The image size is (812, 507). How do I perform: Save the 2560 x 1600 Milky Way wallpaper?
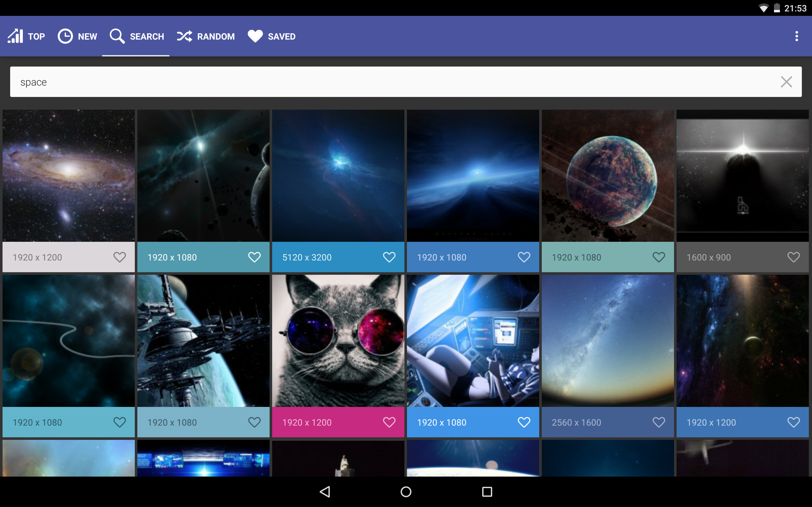point(658,422)
